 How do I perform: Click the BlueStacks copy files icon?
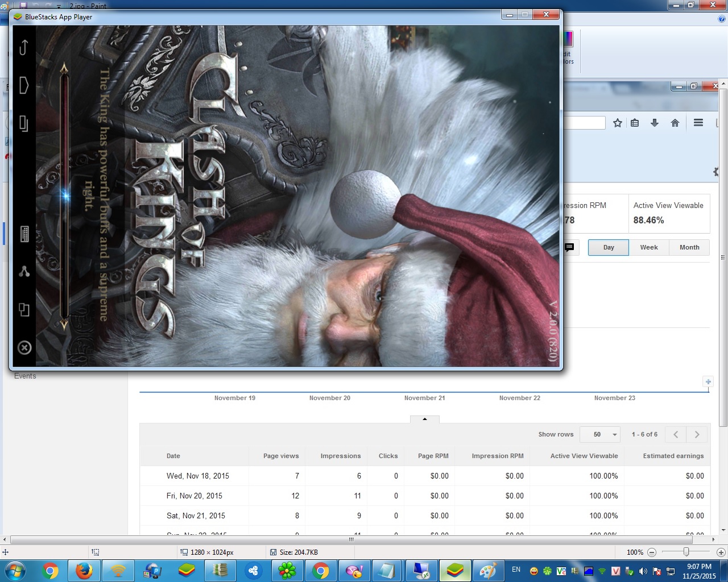tap(24, 310)
